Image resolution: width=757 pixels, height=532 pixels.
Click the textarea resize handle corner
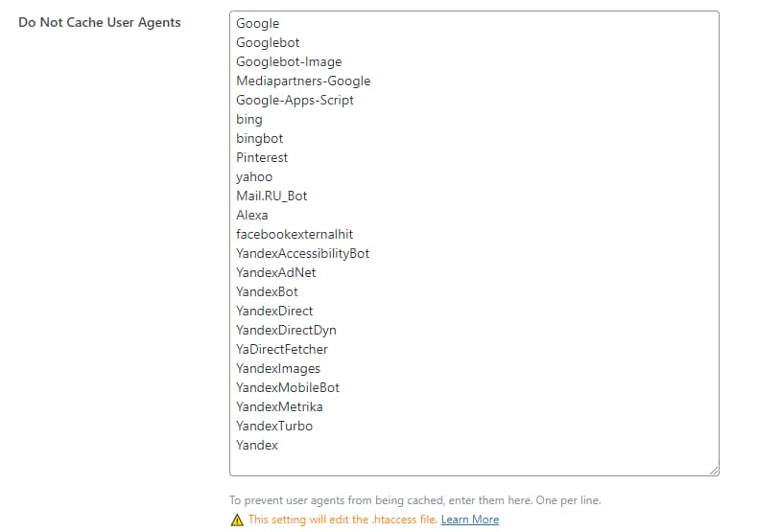click(x=714, y=471)
